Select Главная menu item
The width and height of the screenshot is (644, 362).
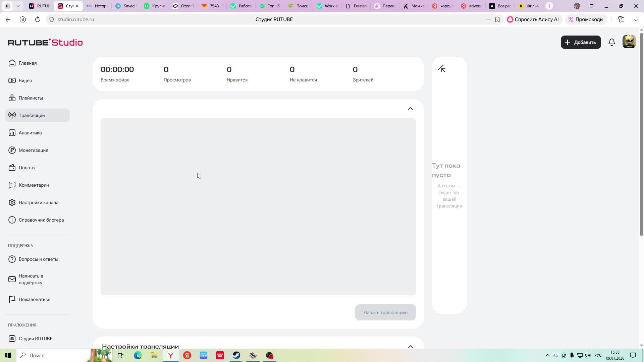click(x=28, y=63)
